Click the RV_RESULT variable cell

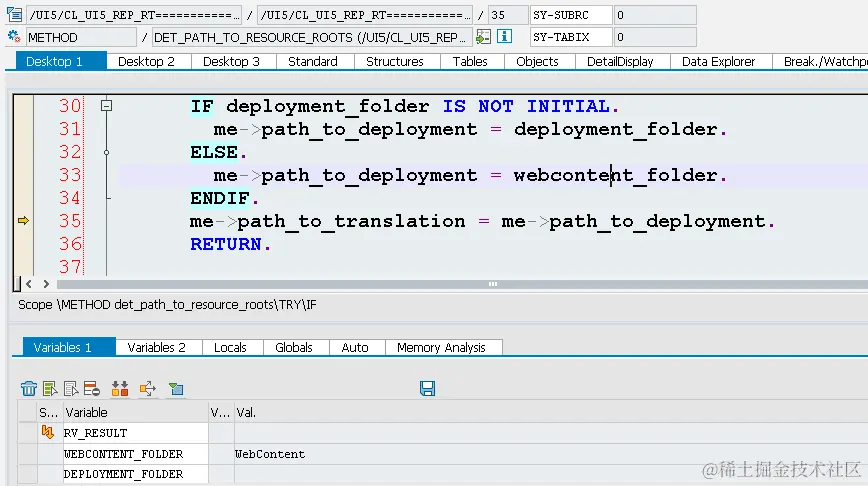[x=136, y=433]
